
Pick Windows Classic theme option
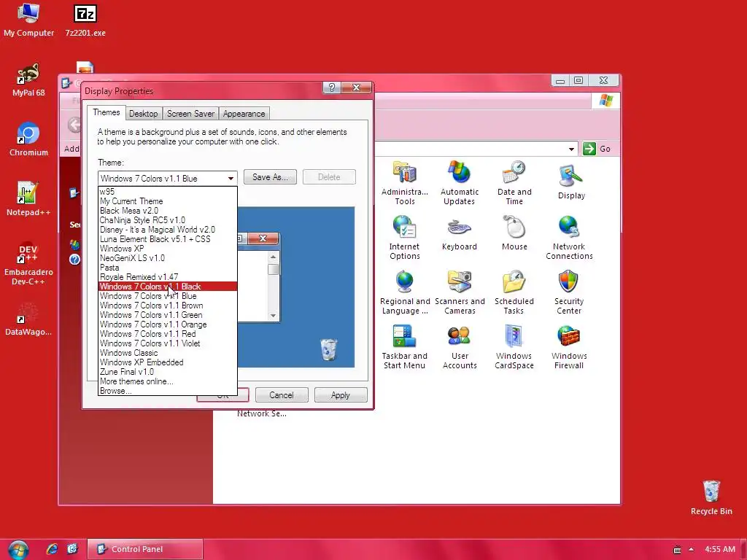pyautogui.click(x=168, y=353)
